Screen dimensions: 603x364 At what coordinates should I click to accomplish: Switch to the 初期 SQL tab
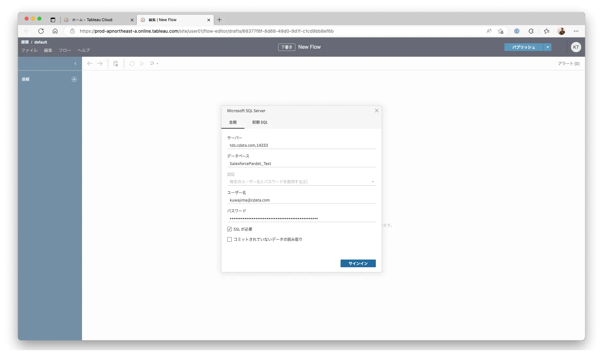[260, 122]
